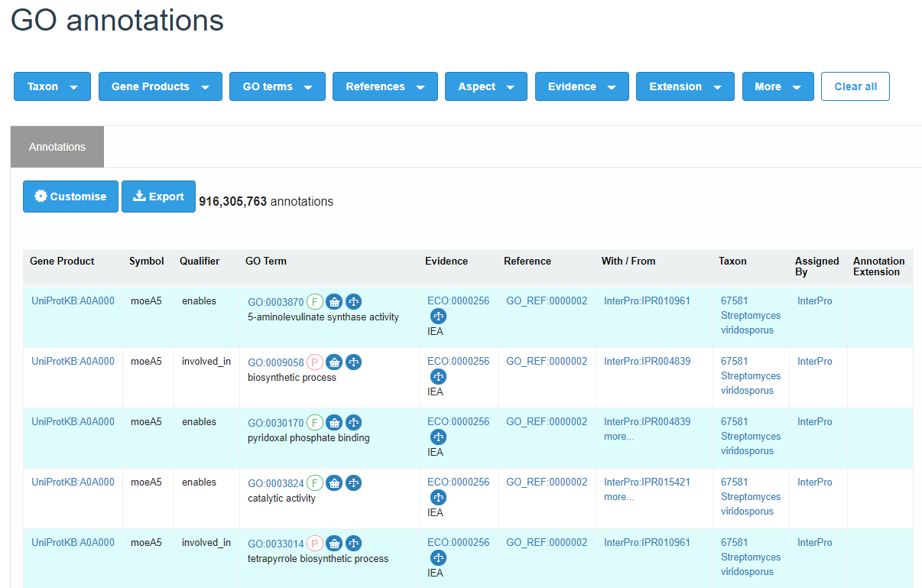Click 'tetrapyrrole biosynthetic process' term name

(x=318, y=558)
